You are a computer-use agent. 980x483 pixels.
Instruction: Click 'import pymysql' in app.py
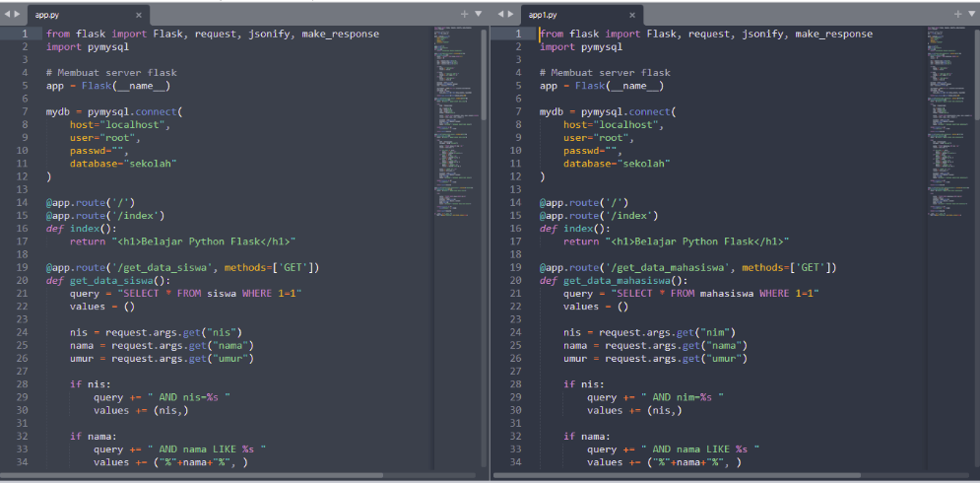[88, 46]
